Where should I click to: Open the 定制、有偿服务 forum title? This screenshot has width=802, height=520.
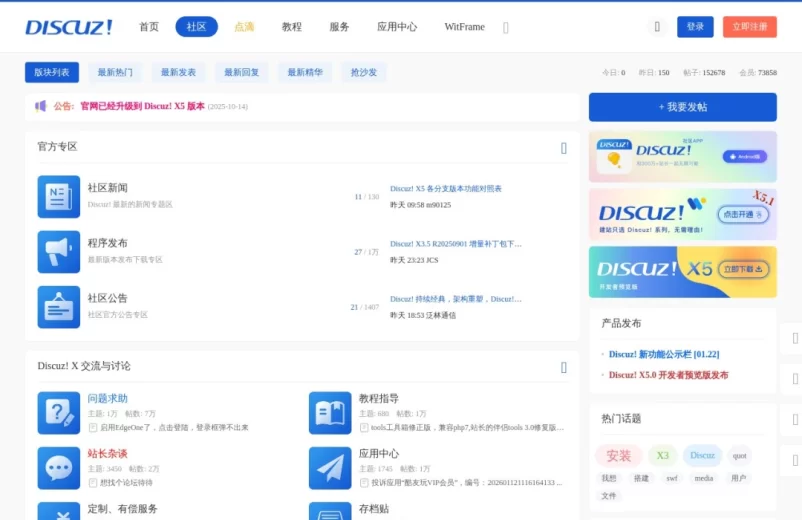pos(123,509)
